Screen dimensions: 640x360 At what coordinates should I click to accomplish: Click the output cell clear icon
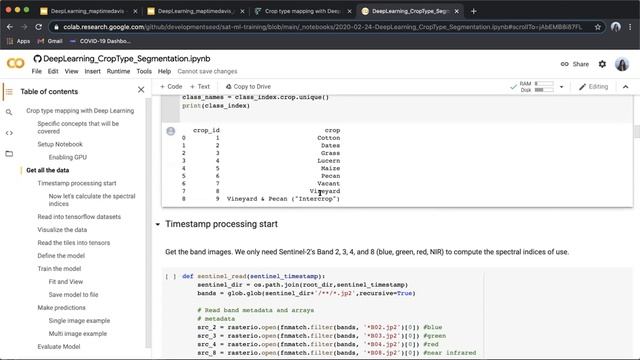(171, 131)
